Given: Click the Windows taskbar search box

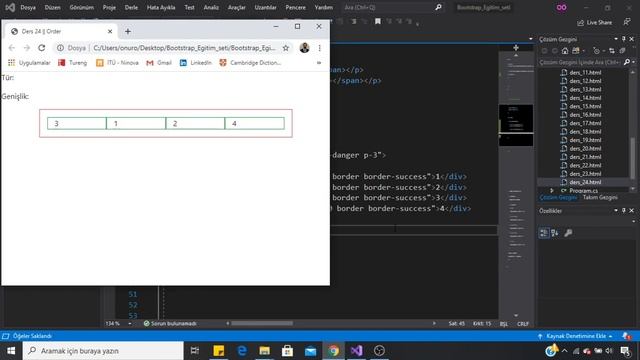Looking at the screenshot, I should (103, 351).
